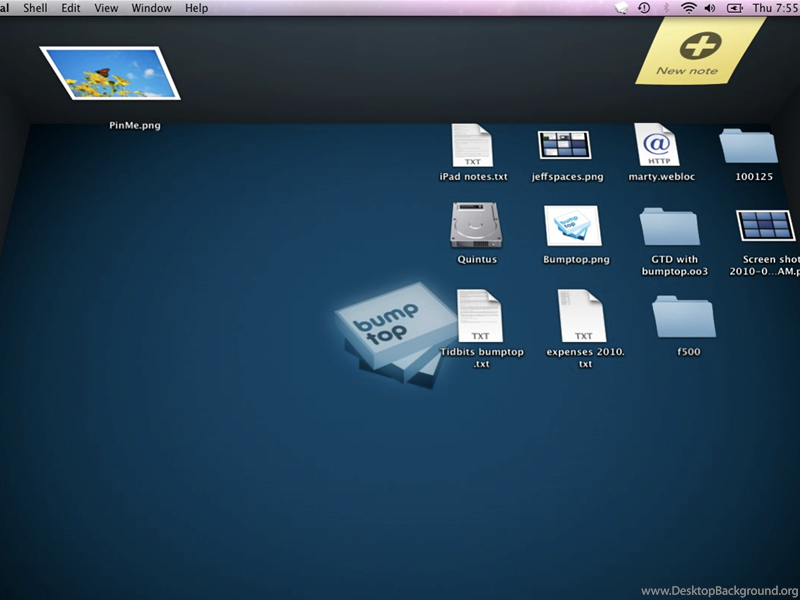Select the Quintus hard drive icon
800x600 pixels.
[x=476, y=225]
